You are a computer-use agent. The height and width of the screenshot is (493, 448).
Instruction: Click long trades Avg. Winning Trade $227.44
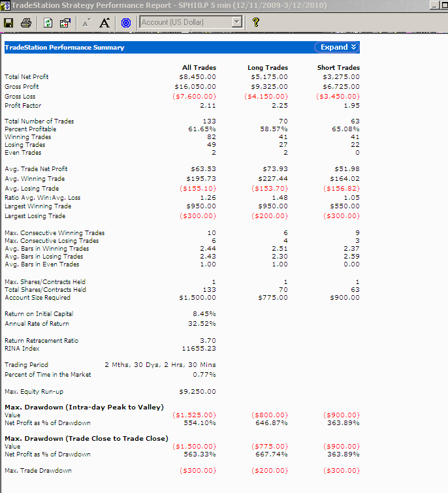coord(273,178)
